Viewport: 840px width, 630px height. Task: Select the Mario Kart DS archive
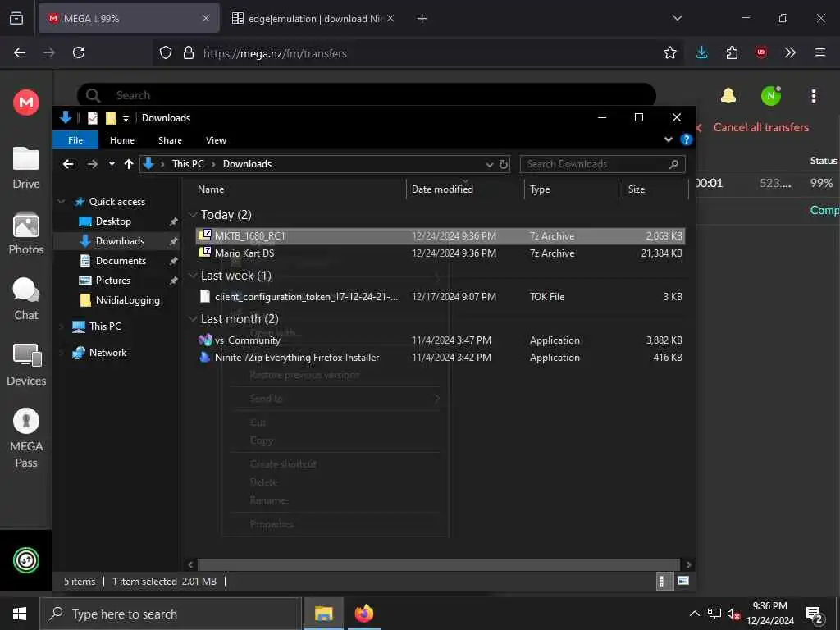[x=440, y=253]
